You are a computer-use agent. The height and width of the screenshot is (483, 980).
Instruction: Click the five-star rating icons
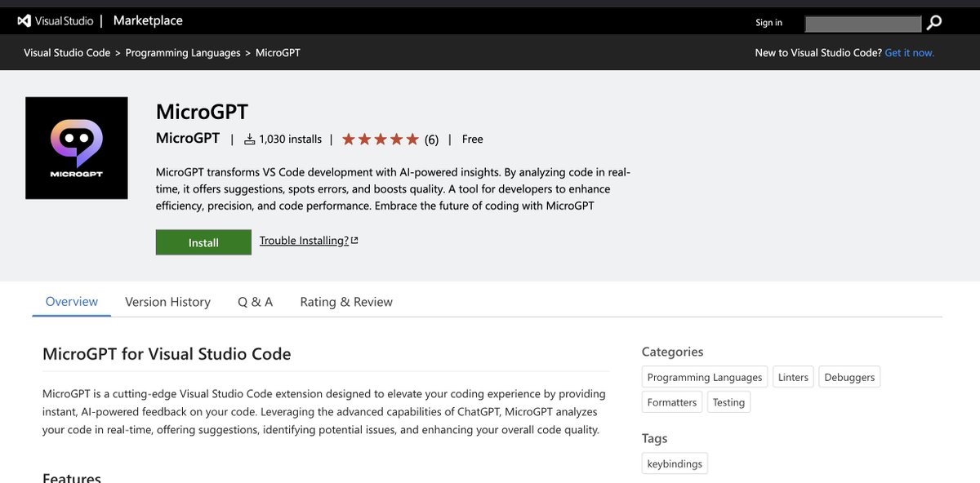pyautogui.click(x=381, y=140)
